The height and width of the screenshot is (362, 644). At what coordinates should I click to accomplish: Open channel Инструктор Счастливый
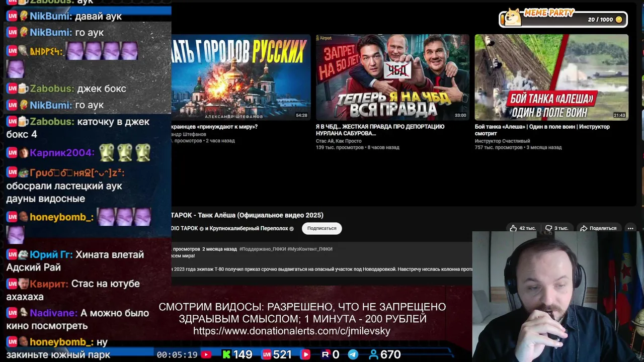[502, 141]
